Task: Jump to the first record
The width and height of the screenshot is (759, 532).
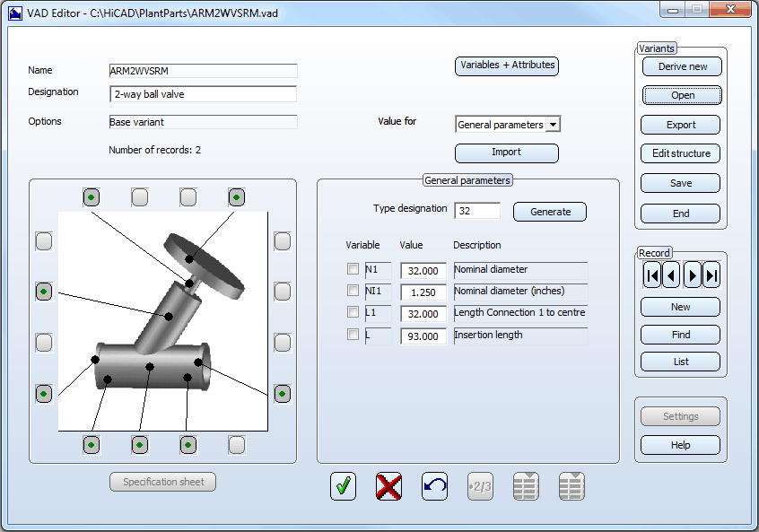Action: click(651, 275)
